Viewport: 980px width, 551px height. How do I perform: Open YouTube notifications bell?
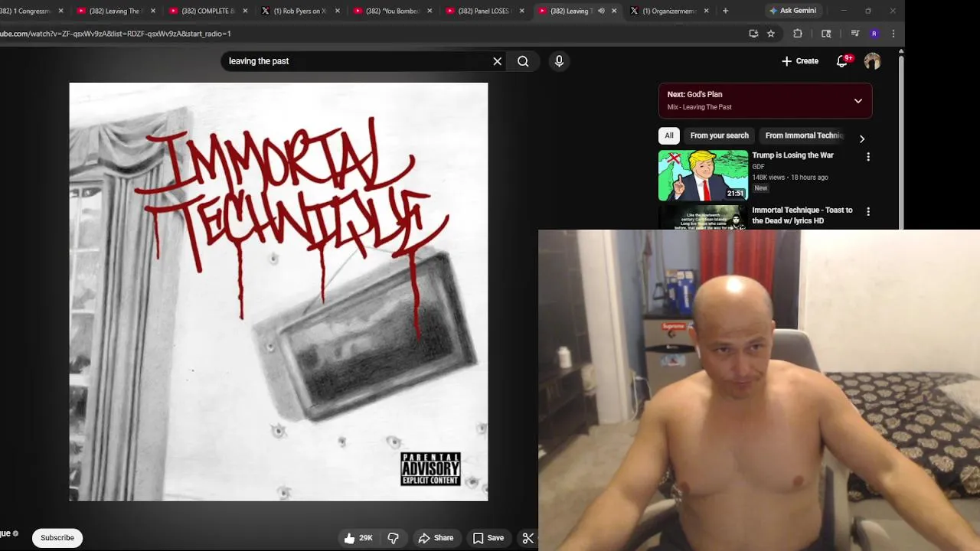(842, 61)
